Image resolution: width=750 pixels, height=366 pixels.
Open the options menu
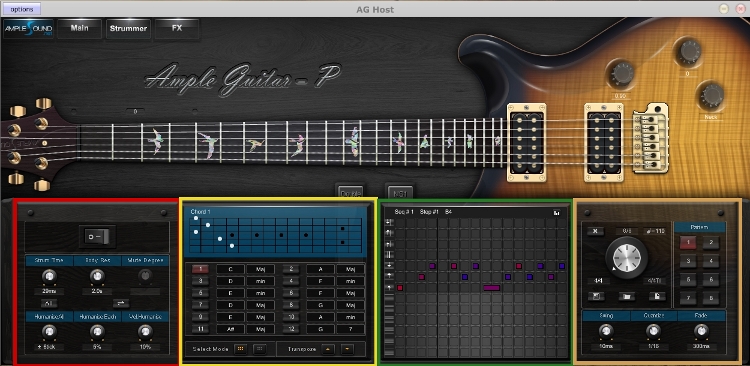(x=22, y=9)
